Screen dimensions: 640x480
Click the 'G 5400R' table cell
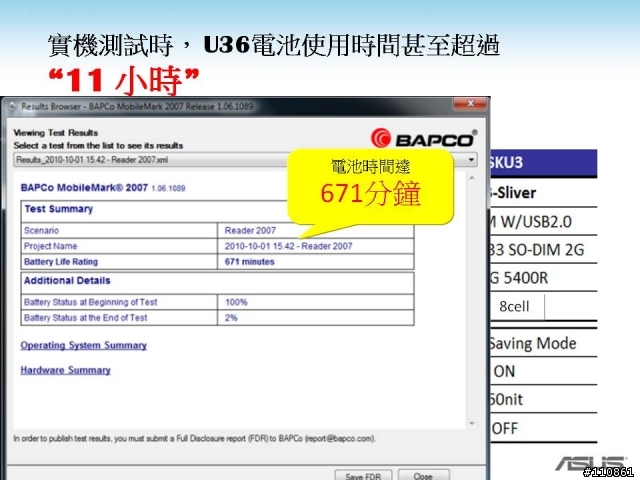(544, 278)
